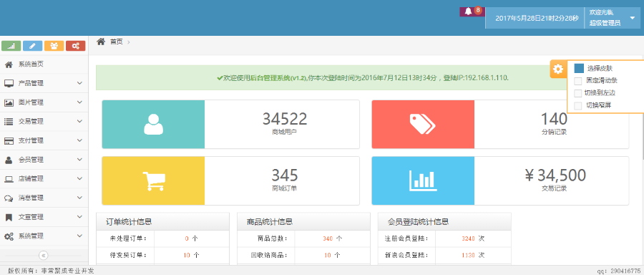
Task: Click the green signal bars shortcut button
Action: point(11,46)
